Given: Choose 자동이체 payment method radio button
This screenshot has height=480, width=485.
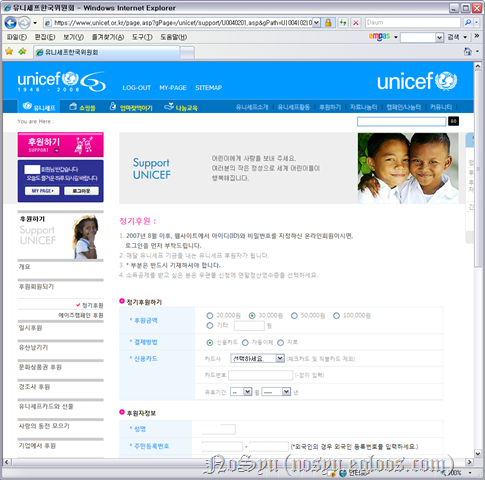Looking at the screenshot, I should pyautogui.click(x=245, y=342).
